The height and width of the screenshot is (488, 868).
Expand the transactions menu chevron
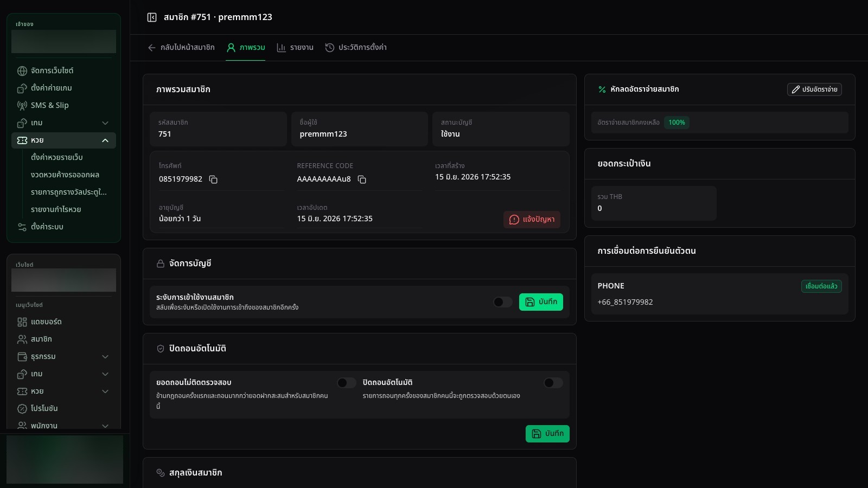pos(105,357)
